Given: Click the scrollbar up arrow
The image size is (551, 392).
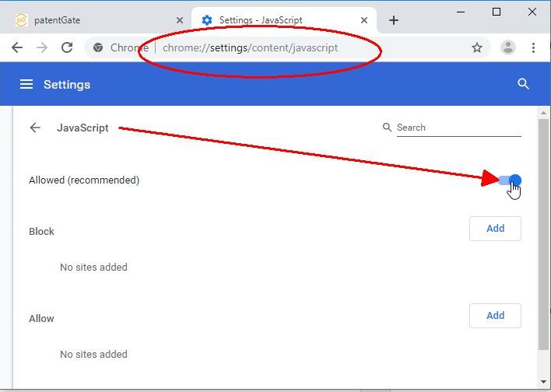Looking at the screenshot, I should click(x=544, y=113).
